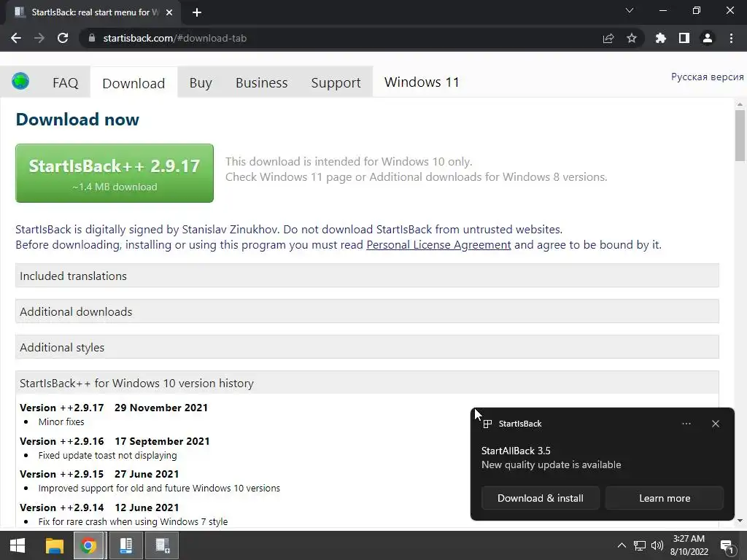The width and height of the screenshot is (747, 560).
Task: Switch to the FAQ tab
Action: [x=65, y=83]
